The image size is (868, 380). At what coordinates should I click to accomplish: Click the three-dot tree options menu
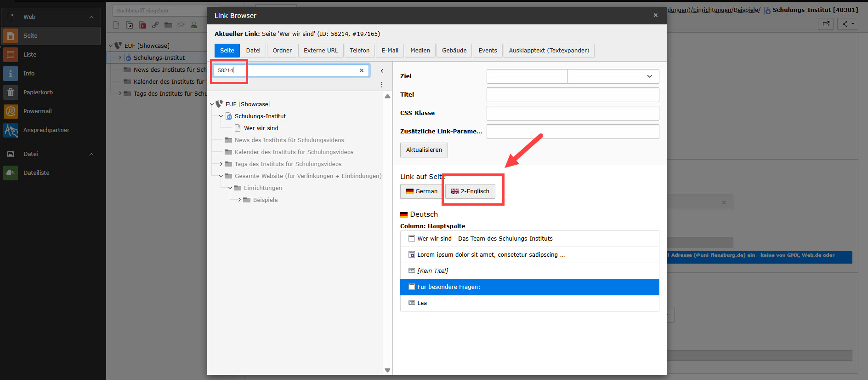[x=382, y=85]
